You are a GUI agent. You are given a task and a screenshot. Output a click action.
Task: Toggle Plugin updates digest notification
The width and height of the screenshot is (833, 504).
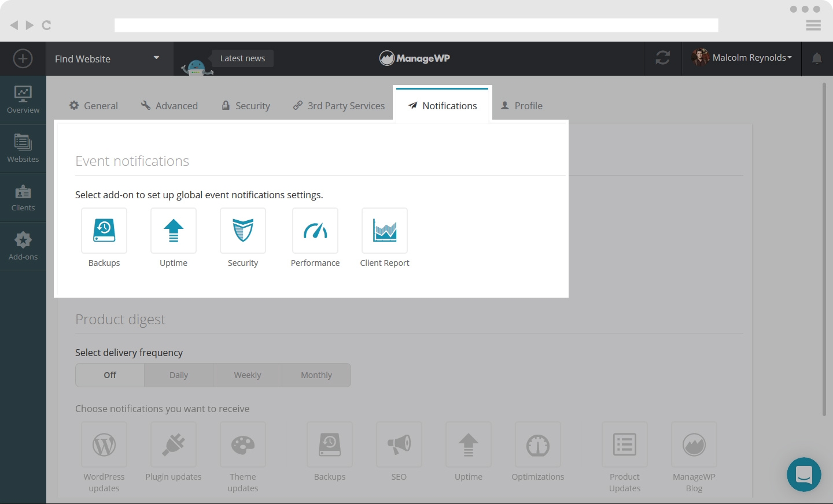click(x=174, y=444)
